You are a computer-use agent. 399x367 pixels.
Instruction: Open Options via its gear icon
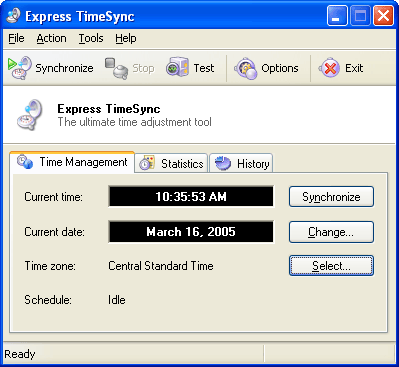click(x=245, y=68)
